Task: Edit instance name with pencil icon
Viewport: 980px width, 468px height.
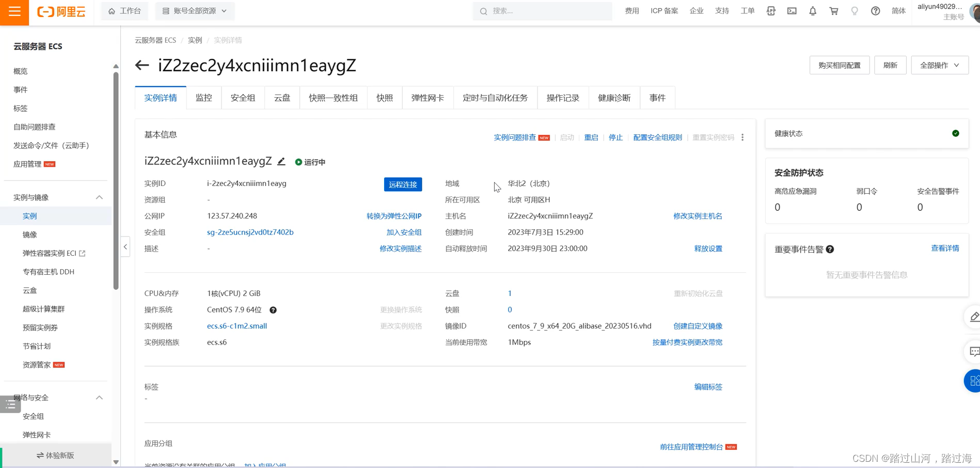Action: 281,162
